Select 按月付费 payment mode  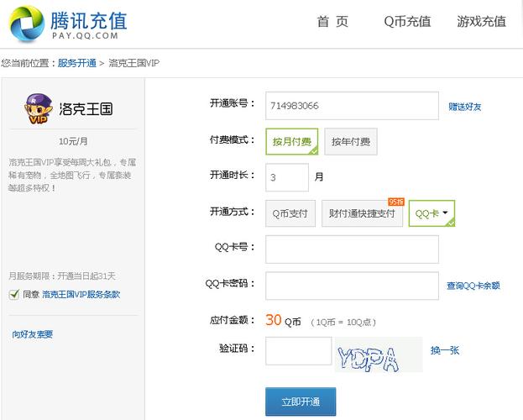pyautogui.click(x=292, y=142)
